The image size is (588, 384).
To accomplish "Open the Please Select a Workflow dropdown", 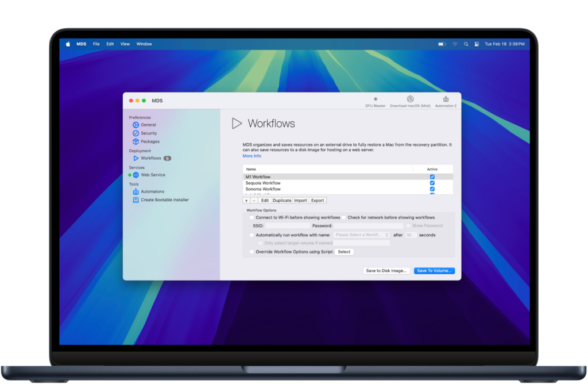I will click(362, 235).
